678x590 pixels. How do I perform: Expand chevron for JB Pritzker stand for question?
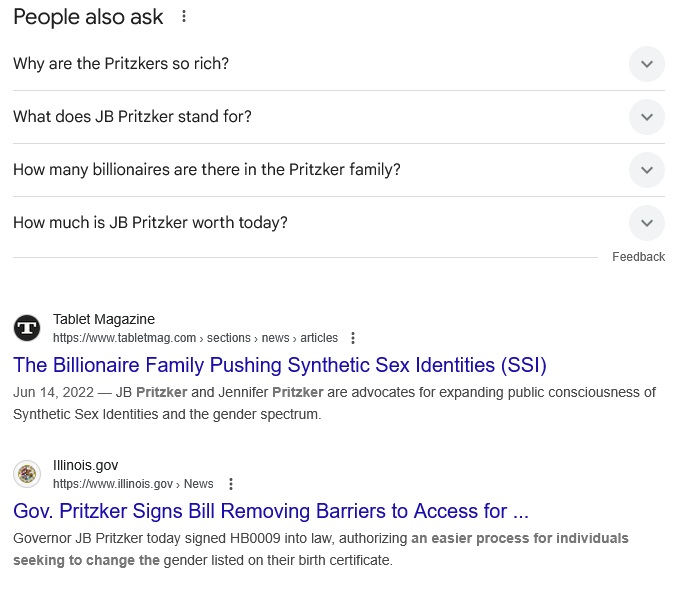pyautogui.click(x=646, y=117)
